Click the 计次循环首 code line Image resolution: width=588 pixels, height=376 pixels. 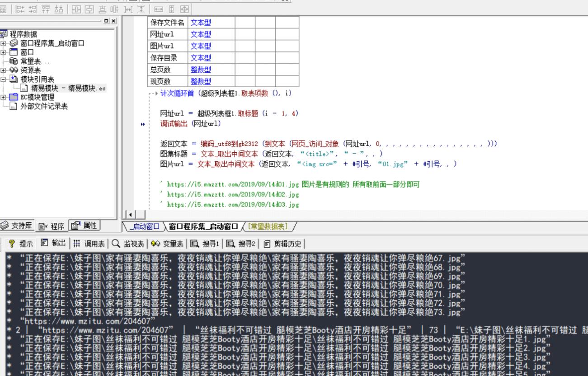point(226,93)
